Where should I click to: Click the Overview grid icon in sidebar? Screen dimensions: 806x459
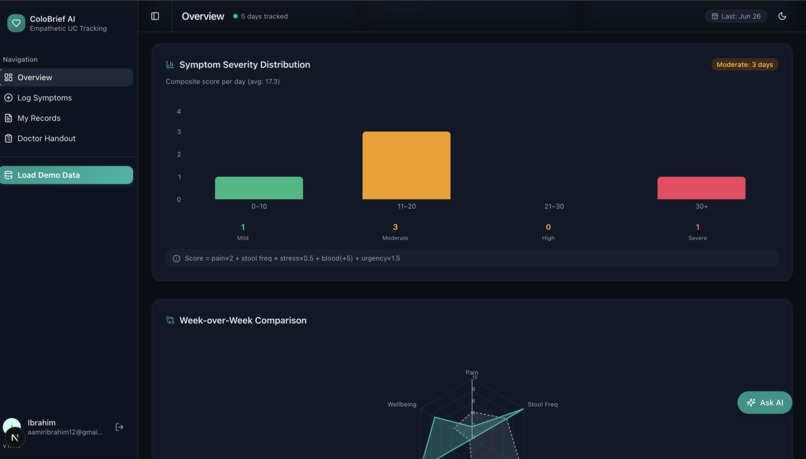pos(8,78)
